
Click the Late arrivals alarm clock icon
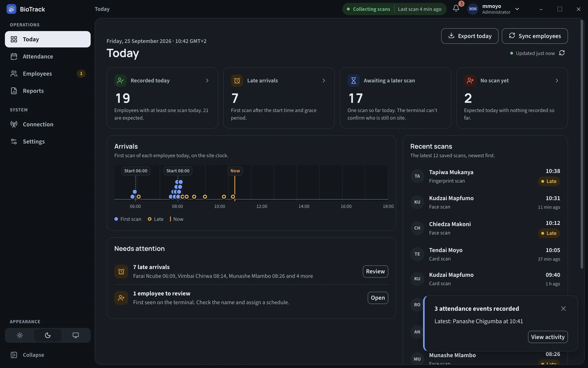click(x=237, y=81)
